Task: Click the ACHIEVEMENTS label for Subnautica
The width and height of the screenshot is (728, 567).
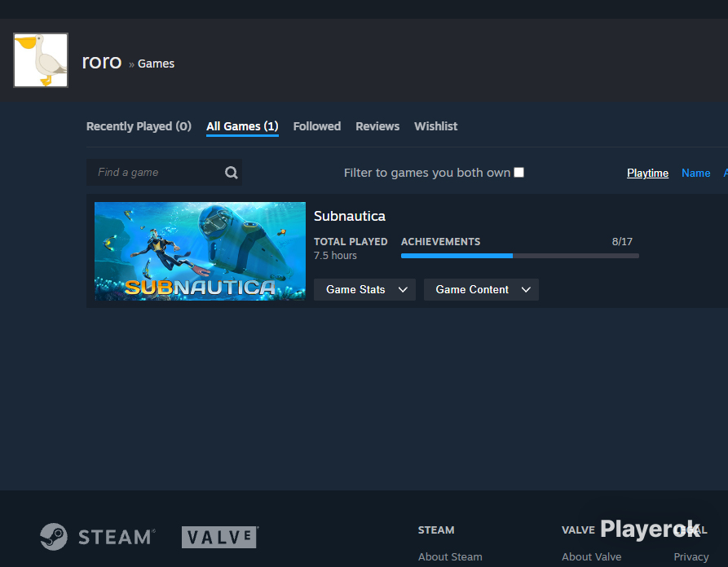Action: click(440, 242)
